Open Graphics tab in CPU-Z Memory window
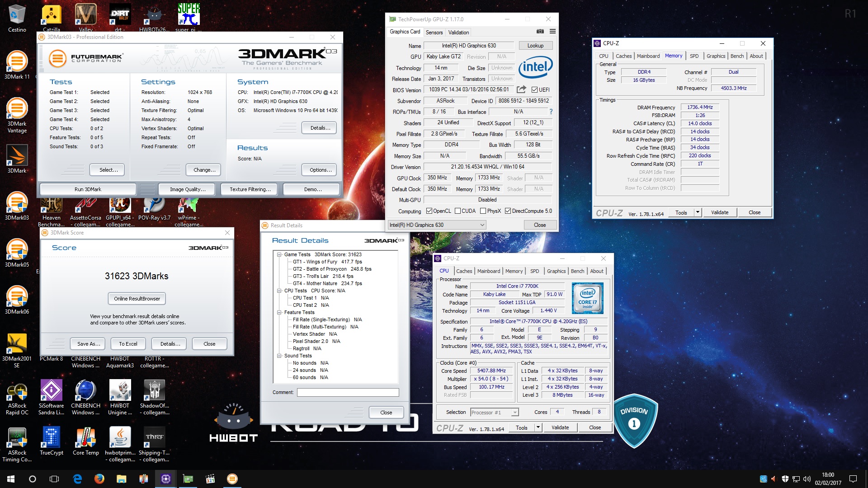Viewport: 868px width, 488px height. pyautogui.click(x=716, y=56)
